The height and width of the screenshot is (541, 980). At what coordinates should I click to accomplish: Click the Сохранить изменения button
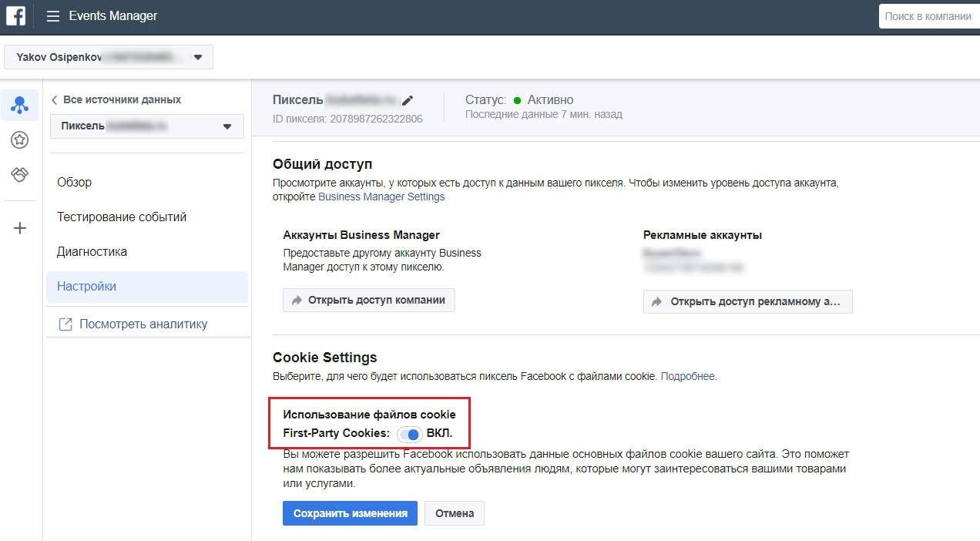click(350, 513)
